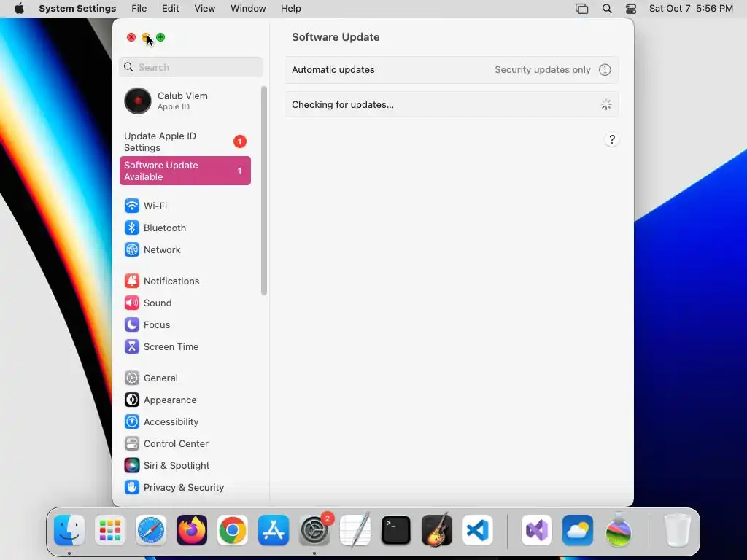This screenshot has height=560, width=747.
Task: Open the Trash in the Dock
Action: coord(677,530)
